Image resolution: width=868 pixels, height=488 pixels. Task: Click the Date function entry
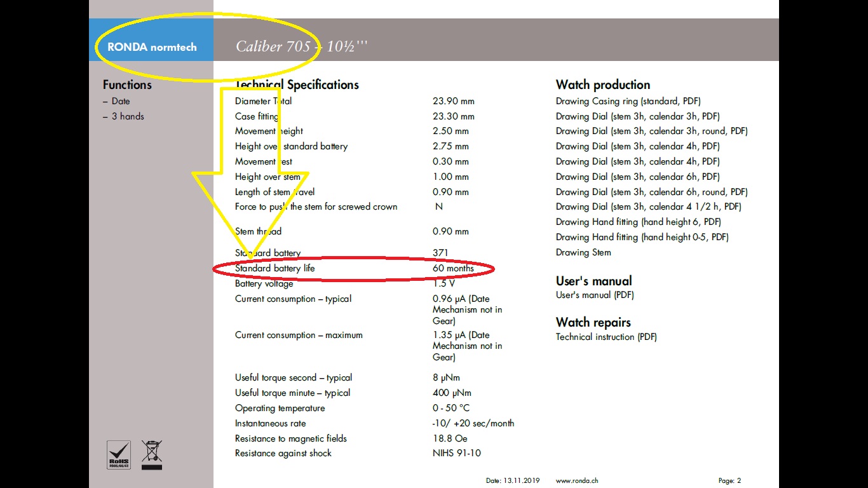point(120,101)
